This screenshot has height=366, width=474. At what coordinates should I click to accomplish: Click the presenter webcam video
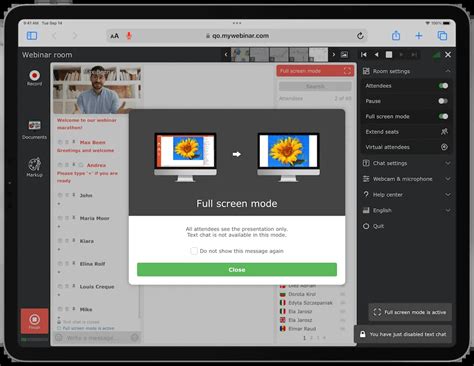[97, 89]
